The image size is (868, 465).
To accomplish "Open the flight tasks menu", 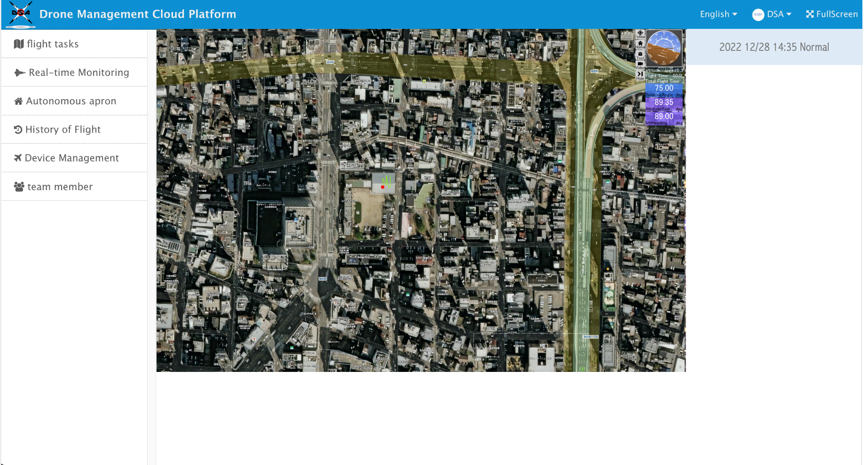I will pyautogui.click(x=52, y=44).
